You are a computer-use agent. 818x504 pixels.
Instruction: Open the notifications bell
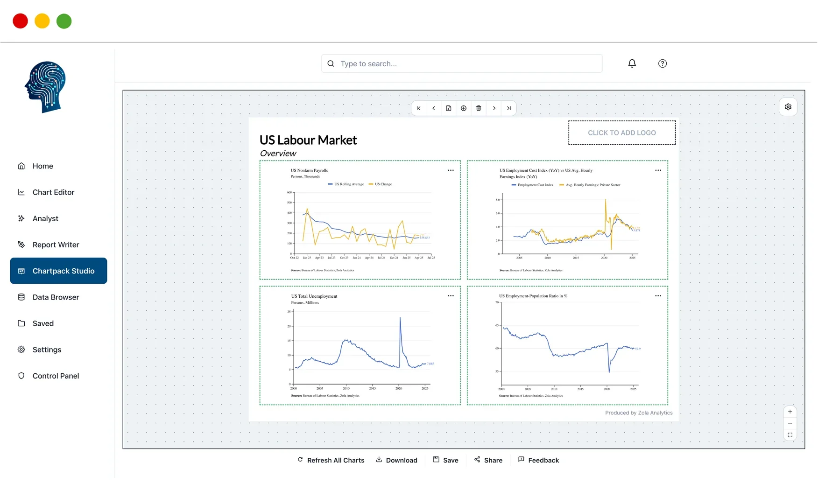pyautogui.click(x=632, y=63)
